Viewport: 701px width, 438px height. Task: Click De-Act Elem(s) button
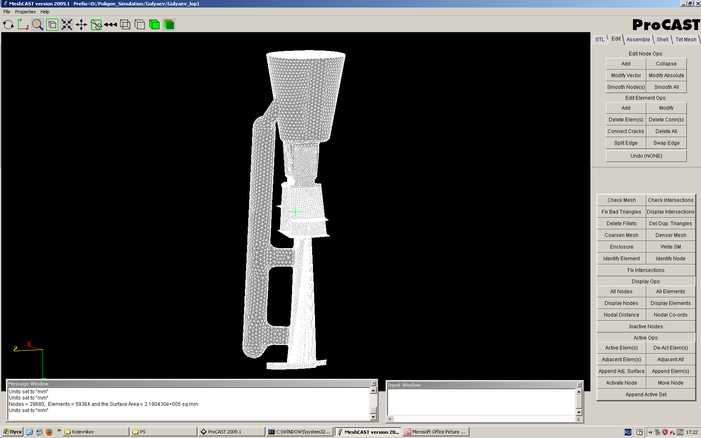[x=671, y=348]
